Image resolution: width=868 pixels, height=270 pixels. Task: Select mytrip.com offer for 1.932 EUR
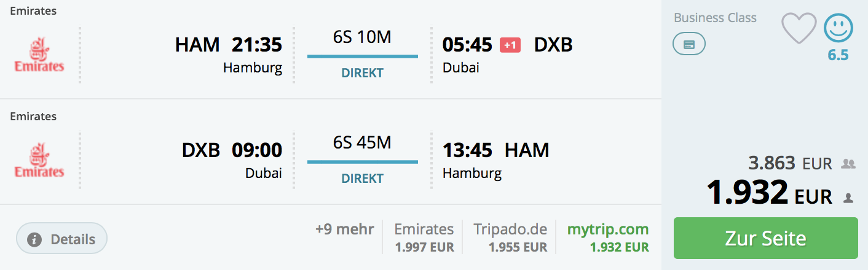click(x=608, y=237)
